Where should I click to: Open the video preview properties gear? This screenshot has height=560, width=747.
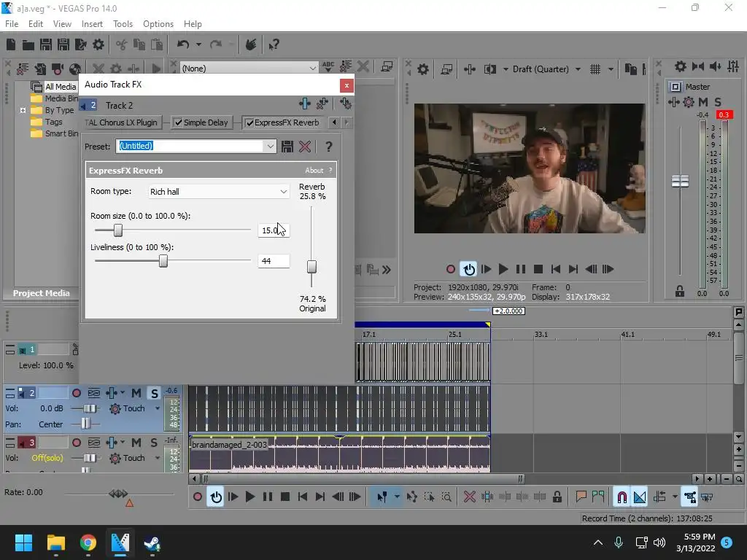pyautogui.click(x=422, y=69)
